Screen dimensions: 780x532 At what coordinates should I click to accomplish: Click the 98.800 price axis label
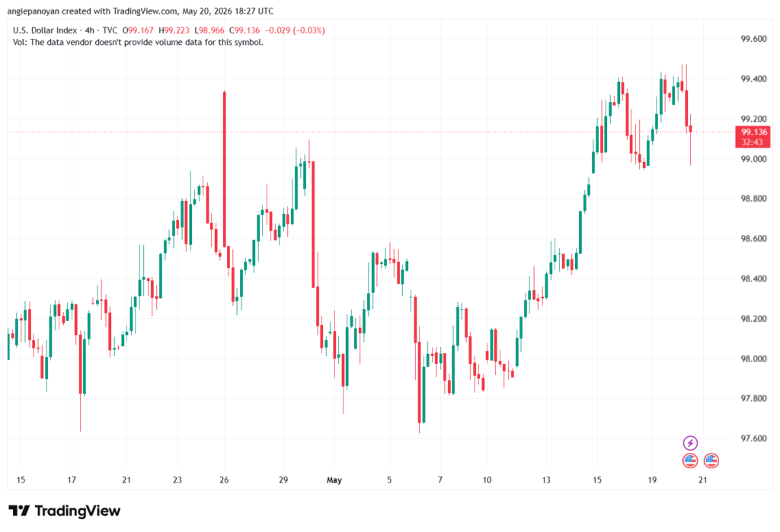[753, 199]
